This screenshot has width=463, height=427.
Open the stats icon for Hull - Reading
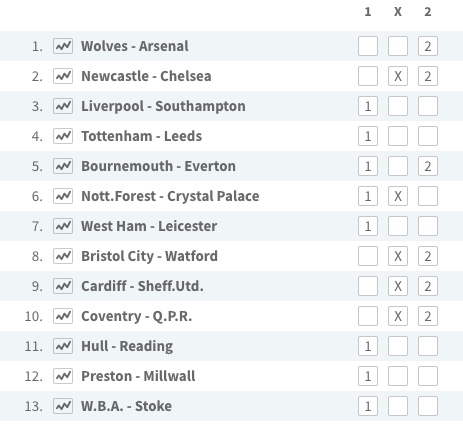point(63,346)
